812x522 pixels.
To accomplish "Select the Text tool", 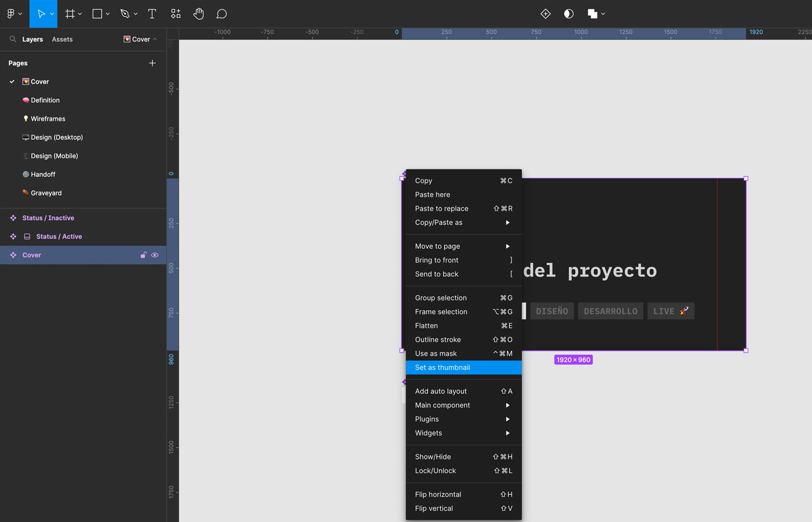I will (x=152, y=14).
